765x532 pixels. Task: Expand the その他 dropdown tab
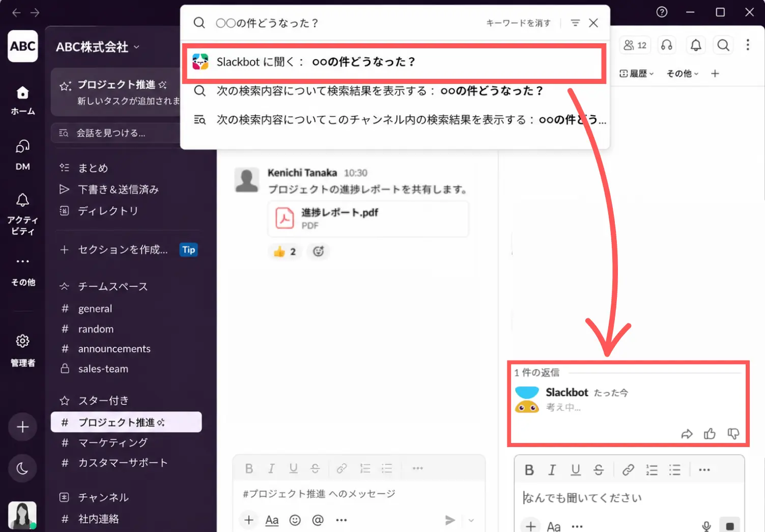(683, 74)
